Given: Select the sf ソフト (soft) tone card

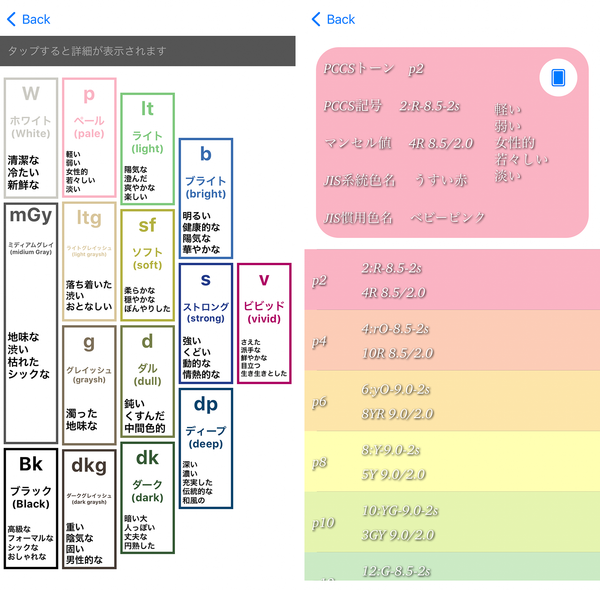Looking at the screenshot, I should click(148, 265).
